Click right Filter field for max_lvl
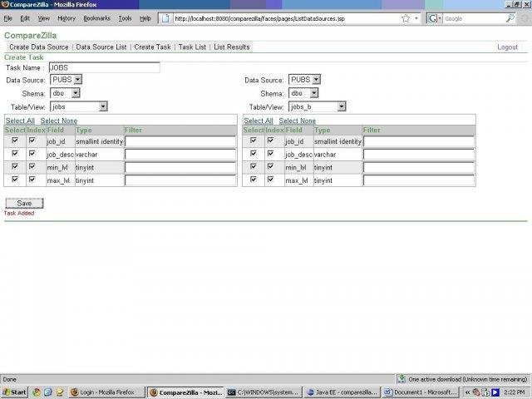532x399 pixels. (x=419, y=180)
